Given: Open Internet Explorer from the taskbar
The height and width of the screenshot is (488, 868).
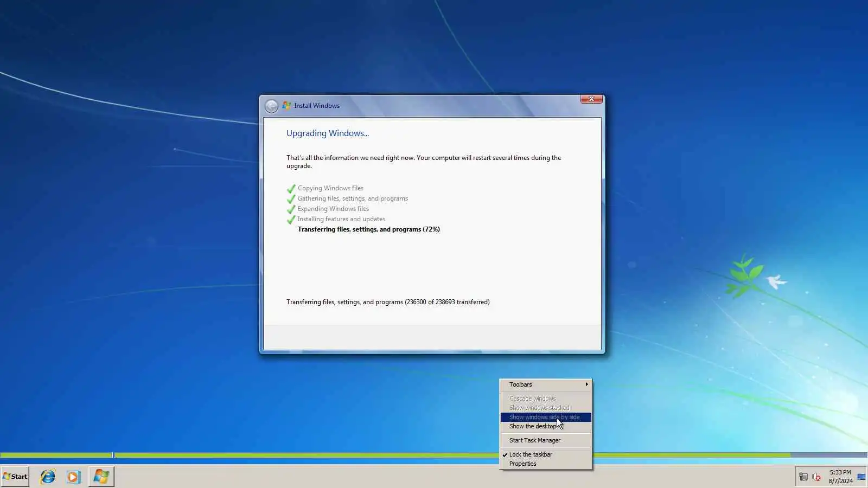Looking at the screenshot, I should tap(48, 477).
